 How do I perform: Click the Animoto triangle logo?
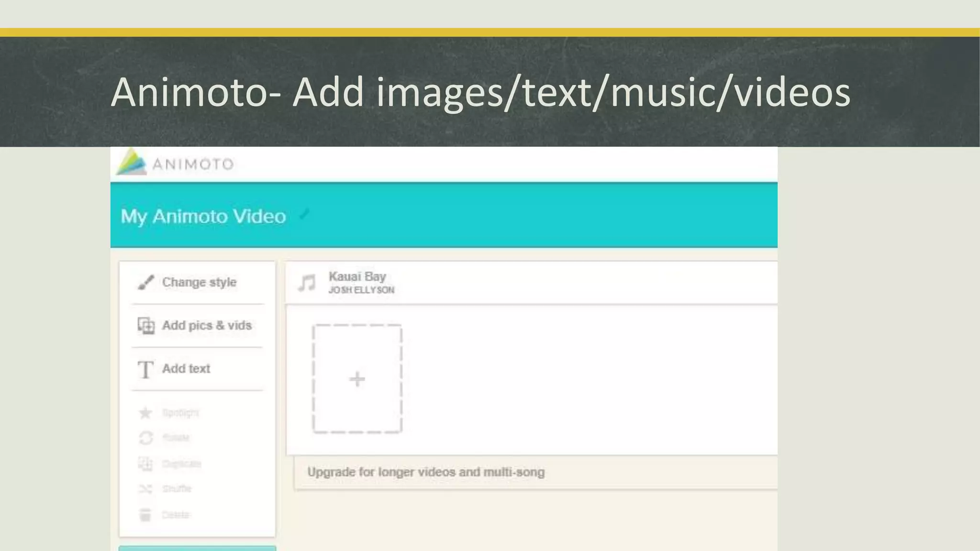coord(132,163)
